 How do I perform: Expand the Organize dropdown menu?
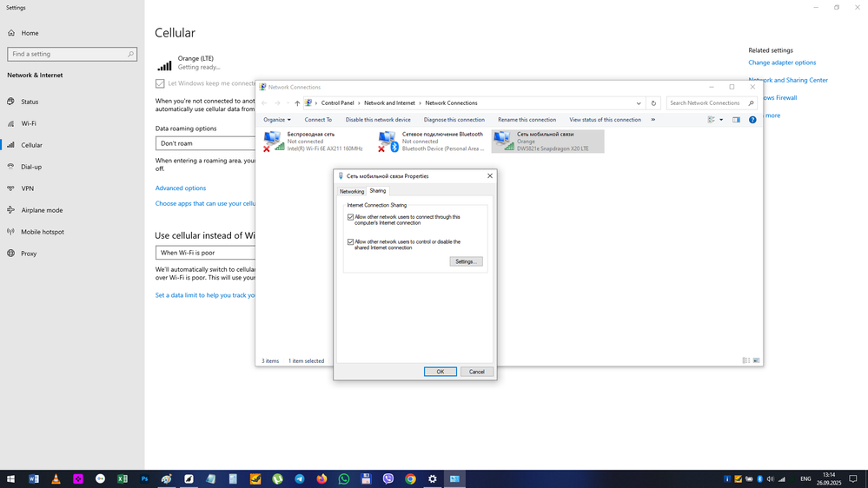tap(276, 120)
